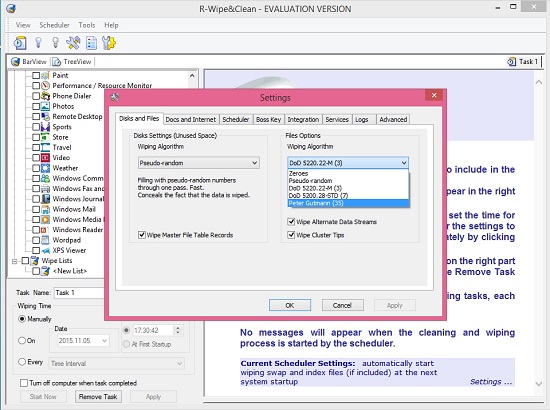This screenshot has width=550, height=410.
Task: Select the Every radio button
Action: coord(22,362)
